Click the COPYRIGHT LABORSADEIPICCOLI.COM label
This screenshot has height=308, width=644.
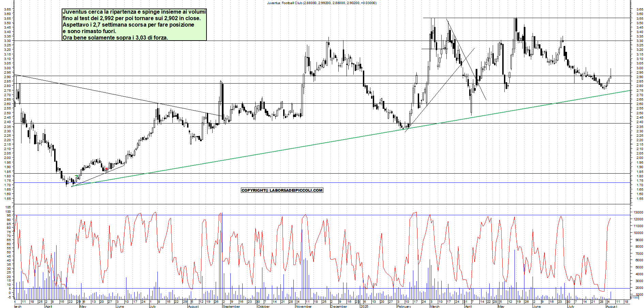tap(282, 190)
